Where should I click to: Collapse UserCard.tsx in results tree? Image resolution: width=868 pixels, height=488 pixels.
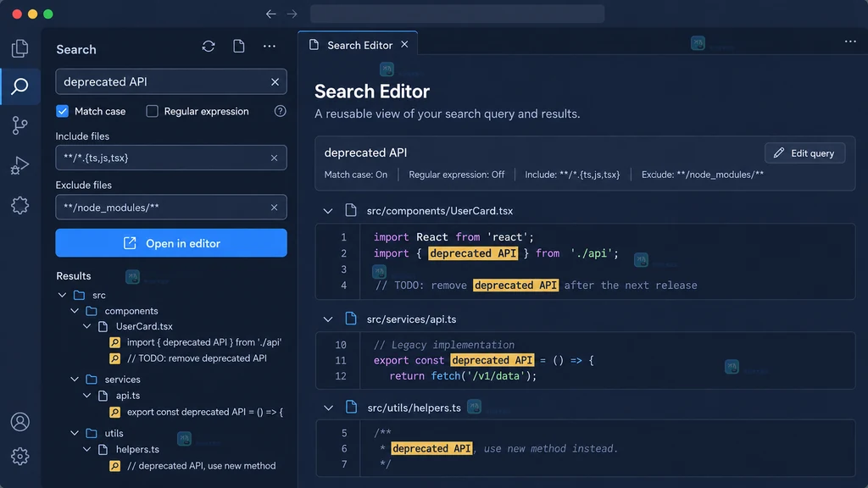point(87,326)
